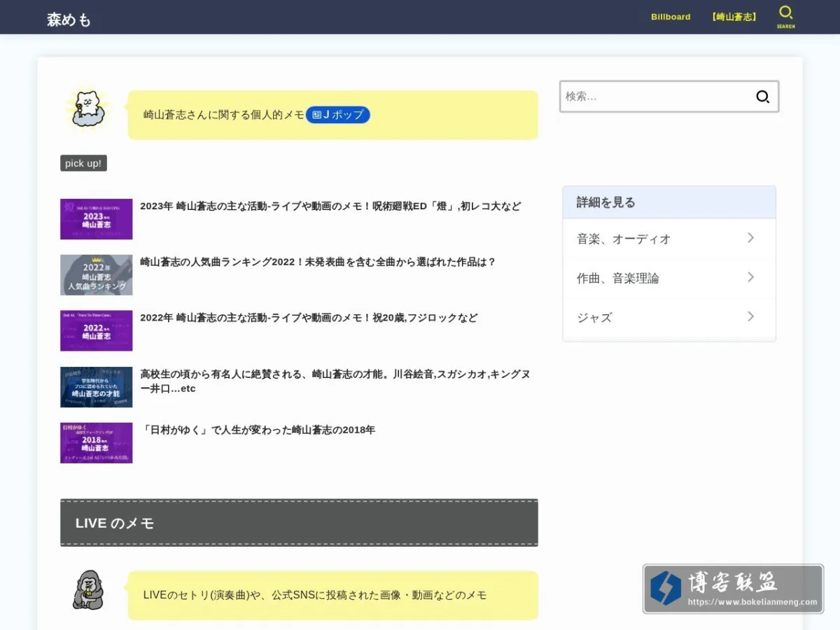This screenshot has height=630, width=840.
Task: Open the 作曲、音楽理論 category
Action: 669,278
